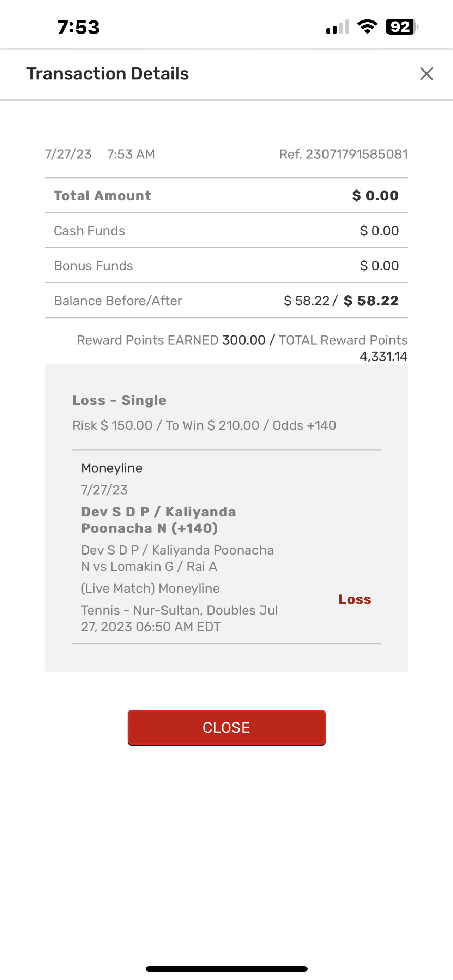Image resolution: width=453 pixels, height=980 pixels.
Task: Tap the Transaction Details header title
Action: point(108,74)
